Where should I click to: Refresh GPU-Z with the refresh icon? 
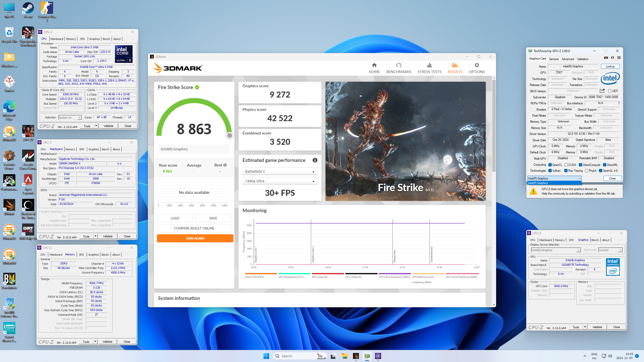612,58
